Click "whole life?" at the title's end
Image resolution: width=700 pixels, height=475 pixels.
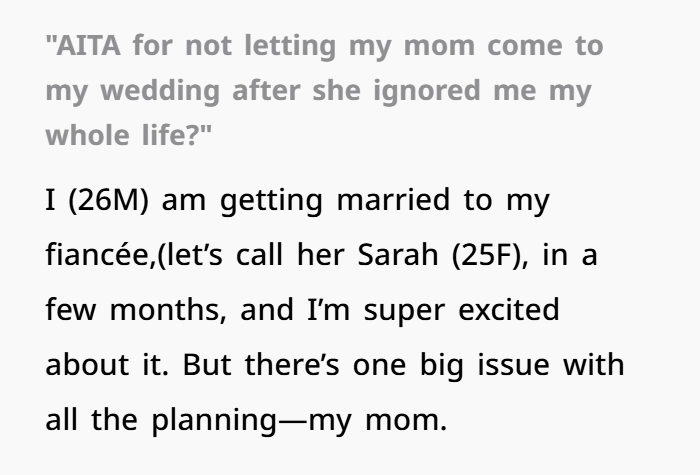pyautogui.click(x=129, y=135)
